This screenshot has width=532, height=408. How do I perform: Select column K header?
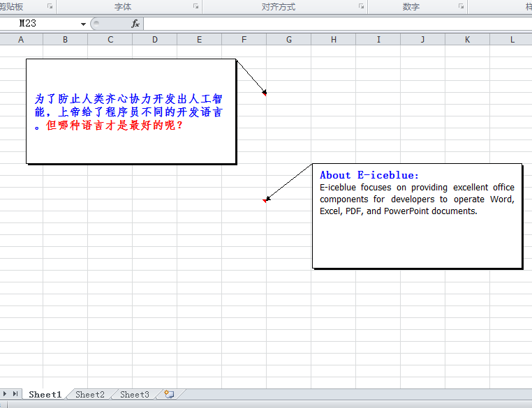(468, 40)
